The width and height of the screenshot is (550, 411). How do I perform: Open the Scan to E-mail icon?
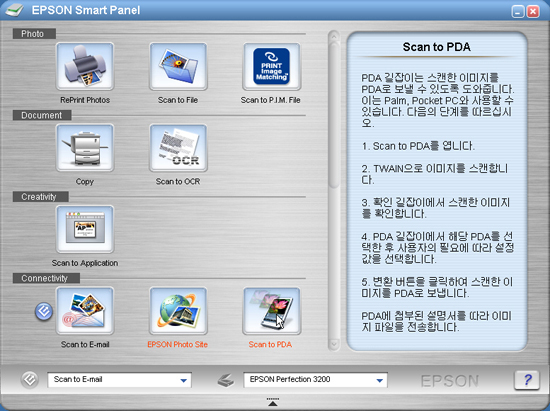click(x=85, y=311)
